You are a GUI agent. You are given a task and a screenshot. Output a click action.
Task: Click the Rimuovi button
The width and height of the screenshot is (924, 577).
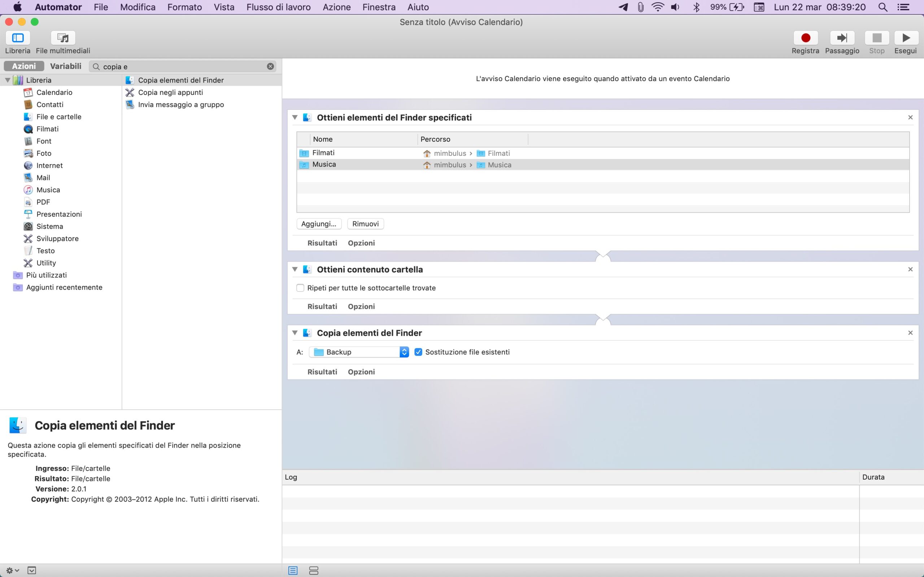pyautogui.click(x=365, y=224)
